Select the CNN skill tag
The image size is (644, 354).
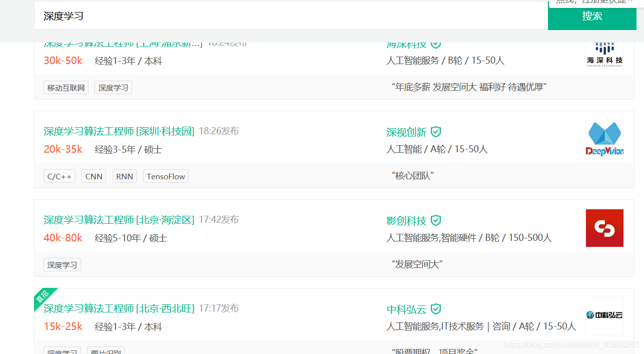click(94, 176)
